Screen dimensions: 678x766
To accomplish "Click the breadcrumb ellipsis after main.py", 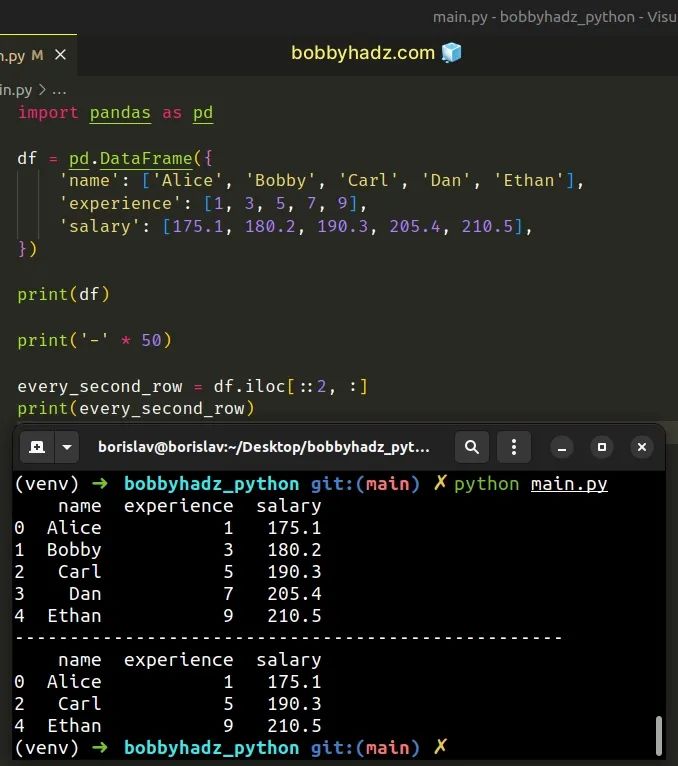I will click(59, 91).
